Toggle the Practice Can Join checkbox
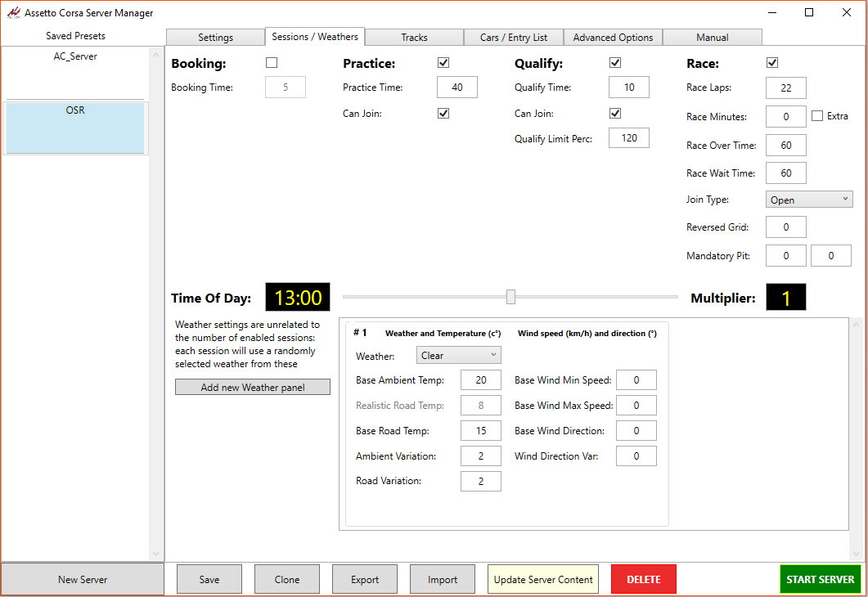 [x=443, y=113]
